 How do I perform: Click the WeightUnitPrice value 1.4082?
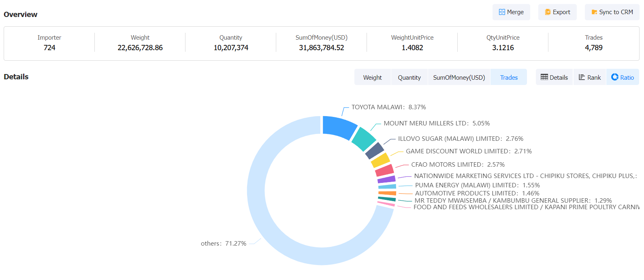(x=412, y=48)
